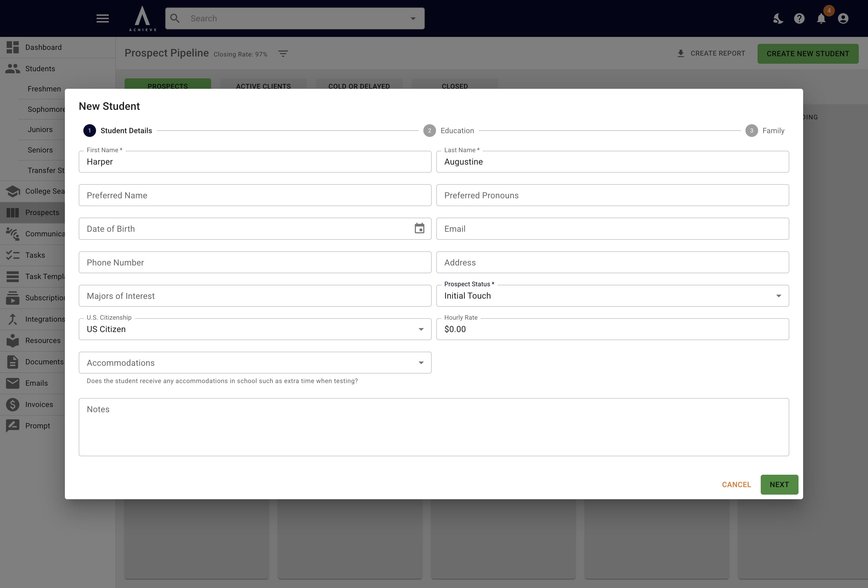Viewport: 868px width, 588px height.
Task: Cancel the New Student dialog
Action: tap(736, 485)
